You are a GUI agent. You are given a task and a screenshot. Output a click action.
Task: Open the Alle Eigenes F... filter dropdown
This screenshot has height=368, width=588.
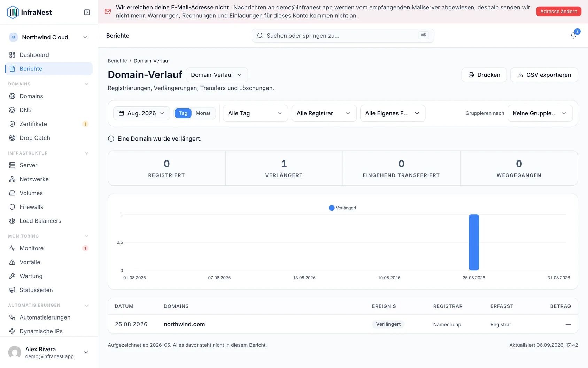(392, 113)
